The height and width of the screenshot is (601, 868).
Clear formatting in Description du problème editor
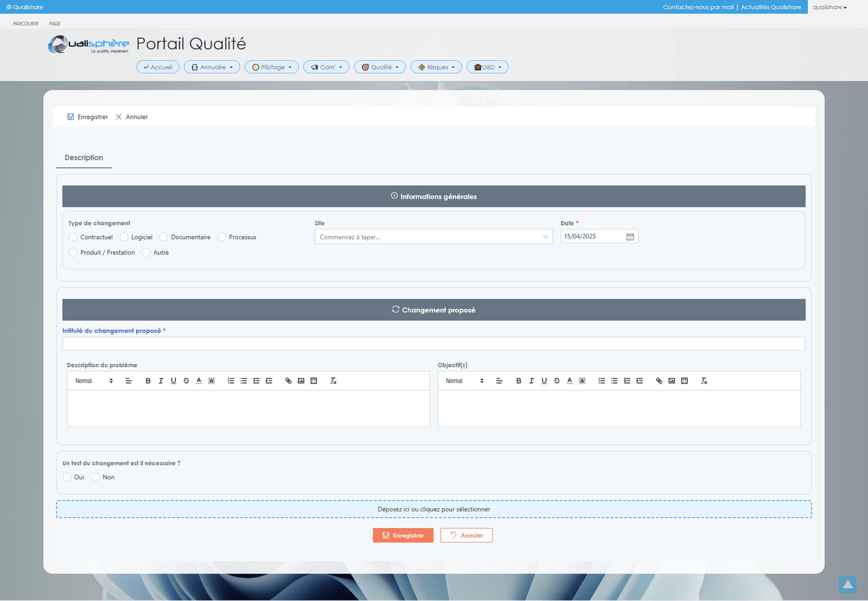tap(333, 381)
